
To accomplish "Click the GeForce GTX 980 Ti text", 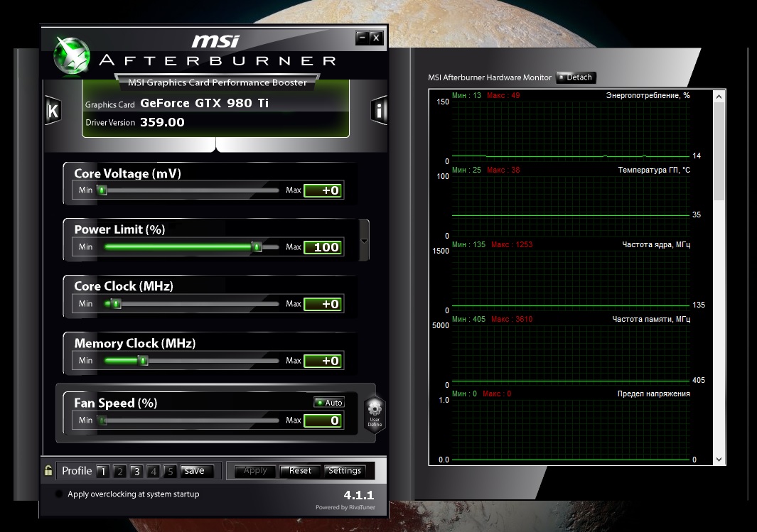I will click(x=204, y=103).
